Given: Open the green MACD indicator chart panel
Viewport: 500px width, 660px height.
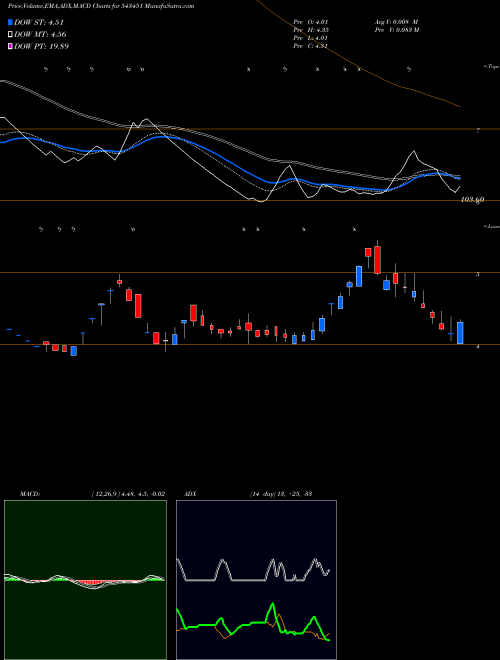Looking at the screenshot, I should click(85, 580).
